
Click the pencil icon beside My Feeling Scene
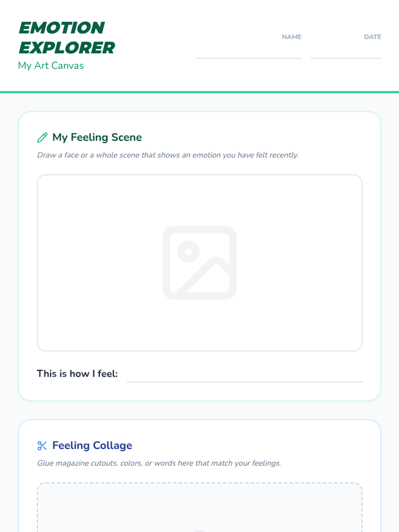(42, 137)
